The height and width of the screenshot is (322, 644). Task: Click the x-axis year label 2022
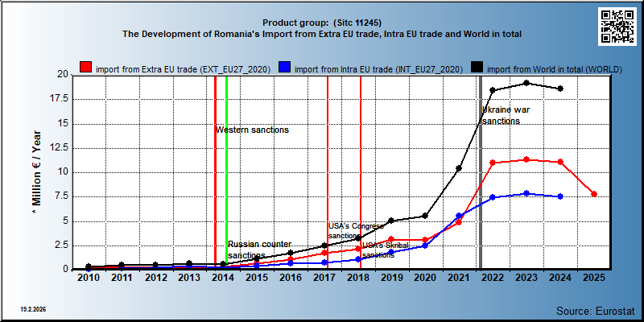(493, 278)
